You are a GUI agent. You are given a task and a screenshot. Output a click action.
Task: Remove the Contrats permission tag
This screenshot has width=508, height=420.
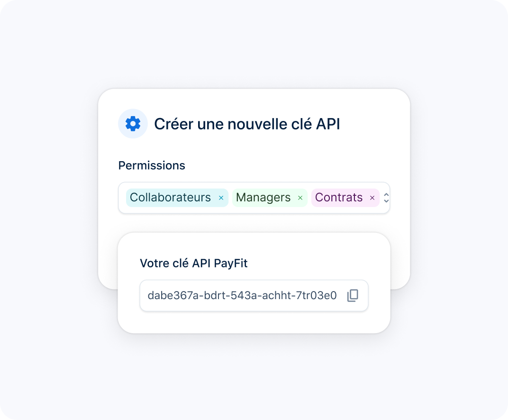pos(372,198)
